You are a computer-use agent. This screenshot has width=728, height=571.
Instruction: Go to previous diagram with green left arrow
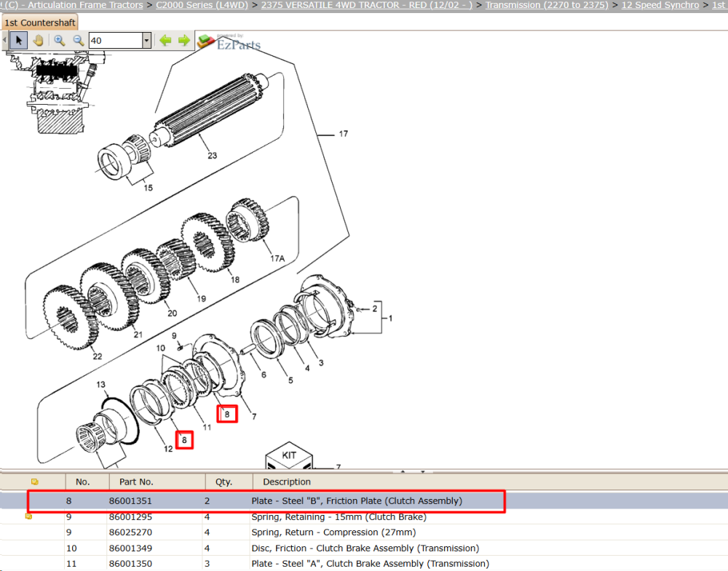click(165, 40)
